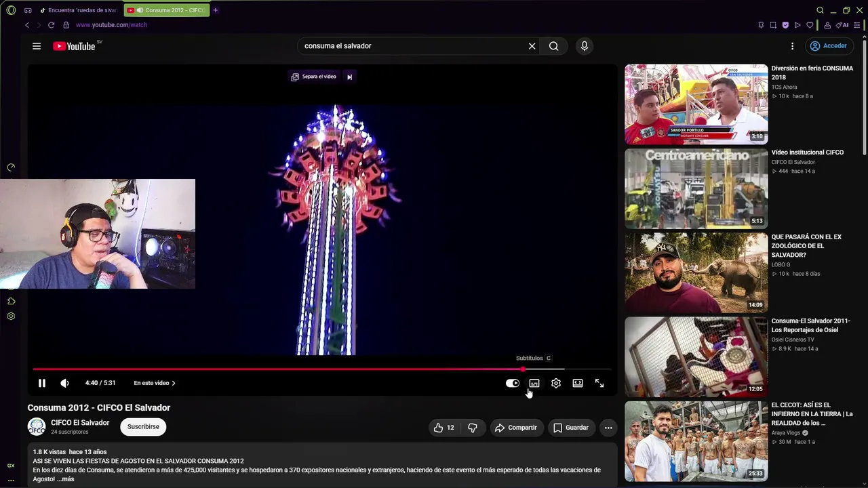
Task: Toggle the ad blocker shield
Action: pos(785,25)
